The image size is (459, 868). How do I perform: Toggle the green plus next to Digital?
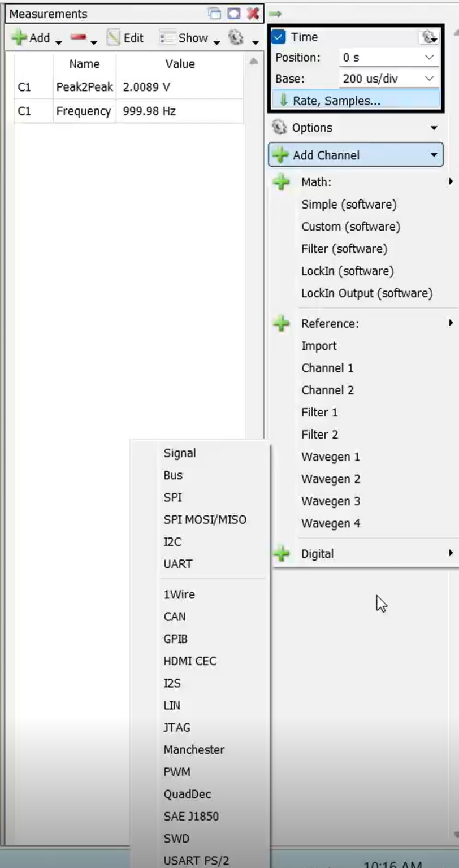(281, 554)
